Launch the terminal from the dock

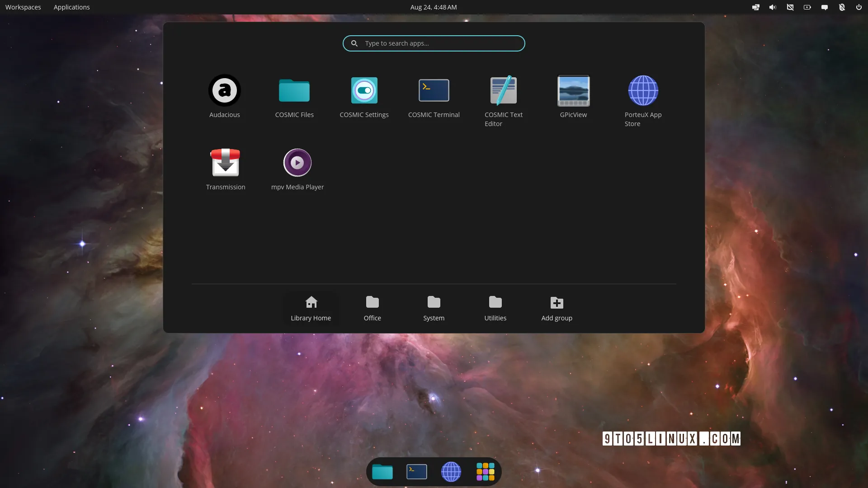pyautogui.click(x=417, y=472)
